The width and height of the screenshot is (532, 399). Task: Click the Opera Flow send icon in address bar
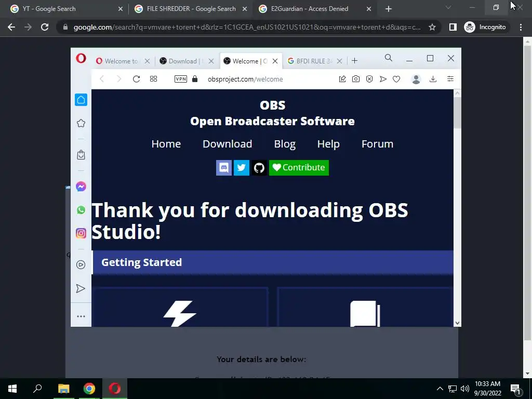point(383,79)
